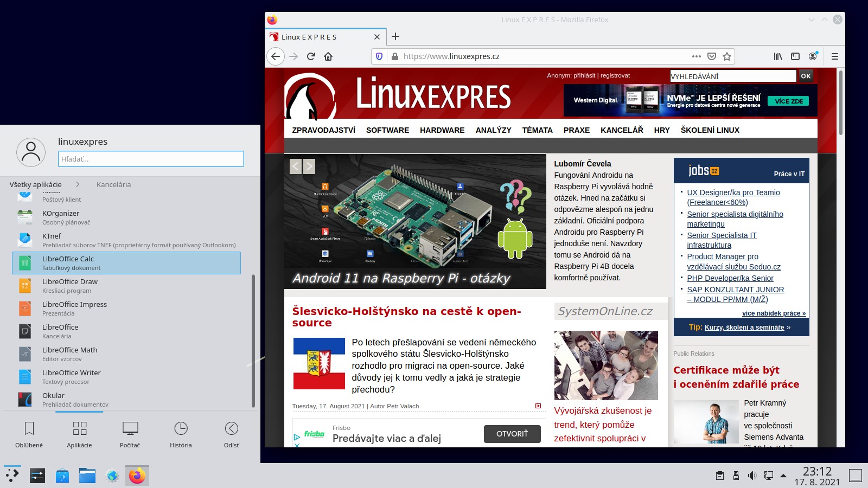Launch LibreOffice Math
This screenshot has width=868, height=488.
click(126, 354)
